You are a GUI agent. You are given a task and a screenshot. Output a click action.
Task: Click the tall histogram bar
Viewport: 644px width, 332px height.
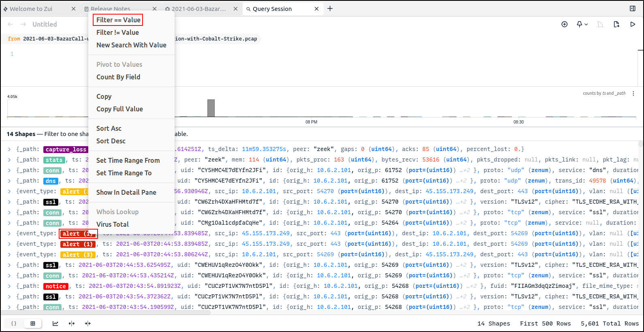click(211, 108)
